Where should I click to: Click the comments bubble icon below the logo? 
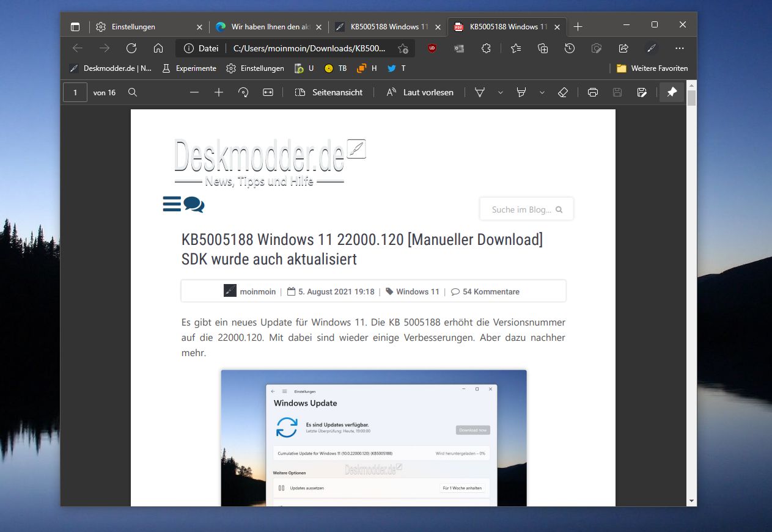pos(194,205)
